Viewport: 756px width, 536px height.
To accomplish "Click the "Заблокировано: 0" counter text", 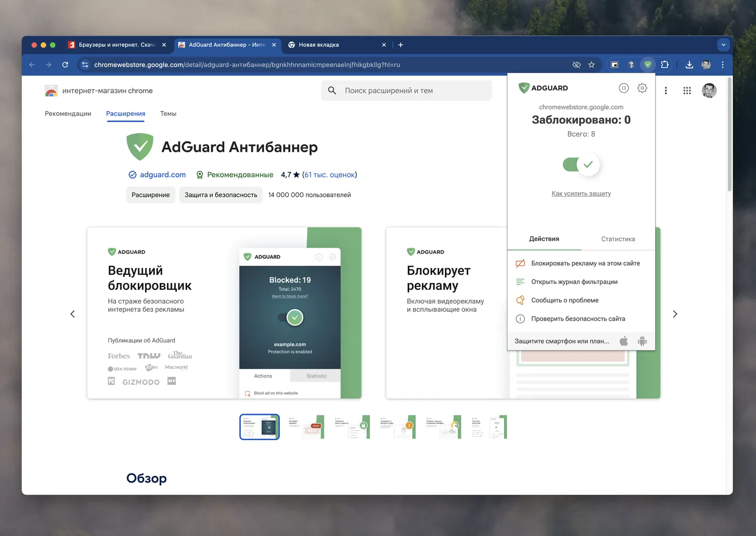I will tap(581, 120).
